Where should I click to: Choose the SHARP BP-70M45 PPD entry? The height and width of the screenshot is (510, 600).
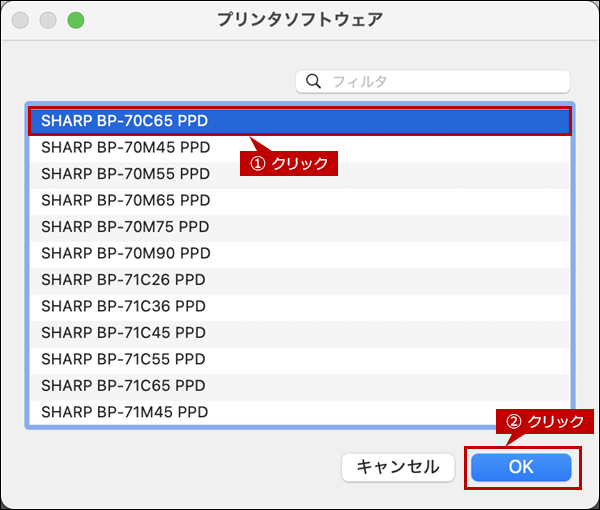click(125, 147)
